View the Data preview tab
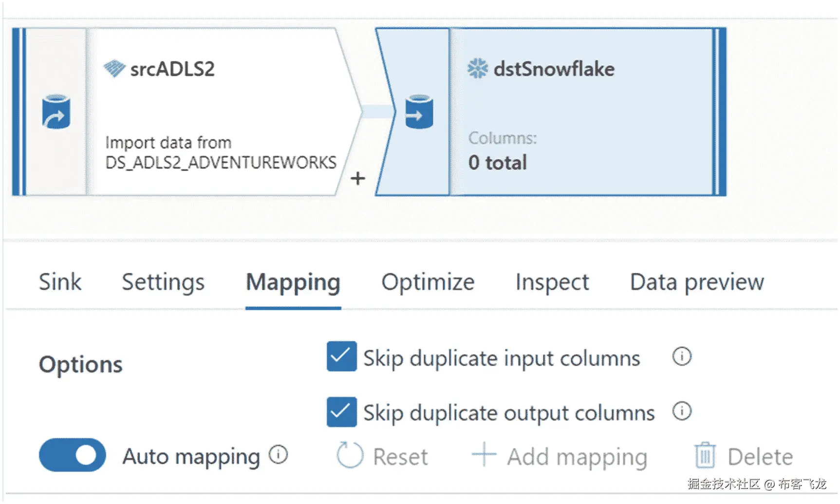 point(697,282)
